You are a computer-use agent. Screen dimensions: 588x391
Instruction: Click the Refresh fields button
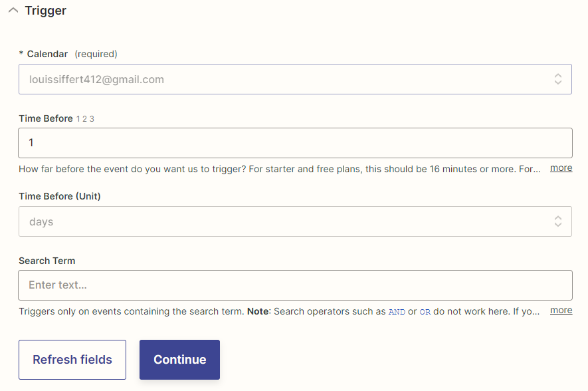tap(72, 360)
